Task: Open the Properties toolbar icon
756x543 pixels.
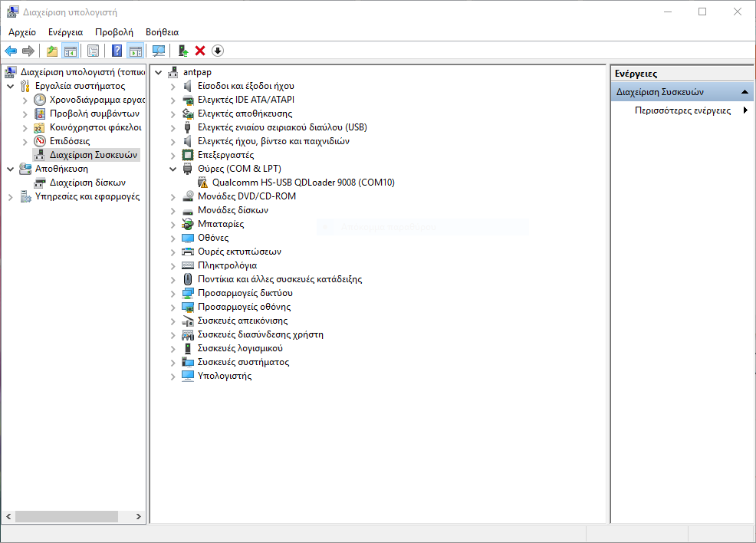Action: (93, 51)
